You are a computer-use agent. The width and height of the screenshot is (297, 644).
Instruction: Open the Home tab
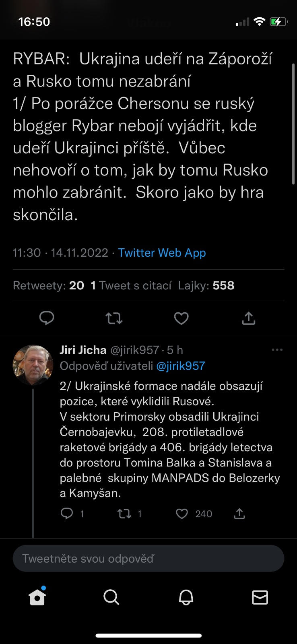point(37,597)
